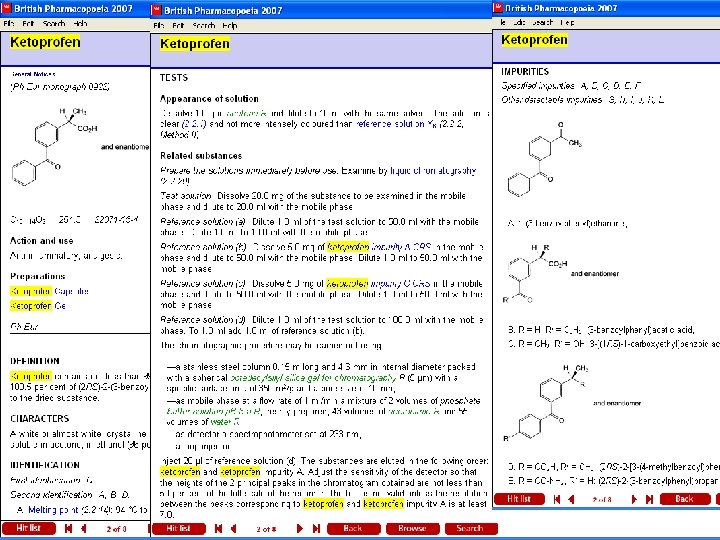Click Hit list button in right window
The height and width of the screenshot is (540, 720).
tap(519, 499)
